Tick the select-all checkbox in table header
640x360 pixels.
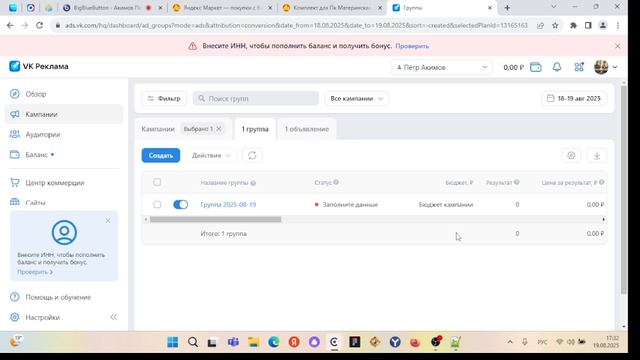tap(157, 182)
